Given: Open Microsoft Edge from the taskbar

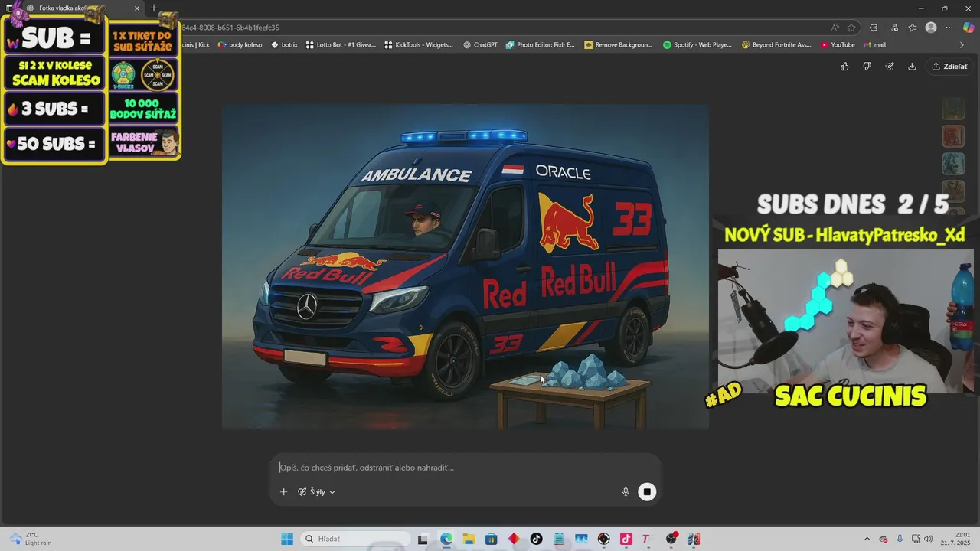Looking at the screenshot, I should (446, 539).
